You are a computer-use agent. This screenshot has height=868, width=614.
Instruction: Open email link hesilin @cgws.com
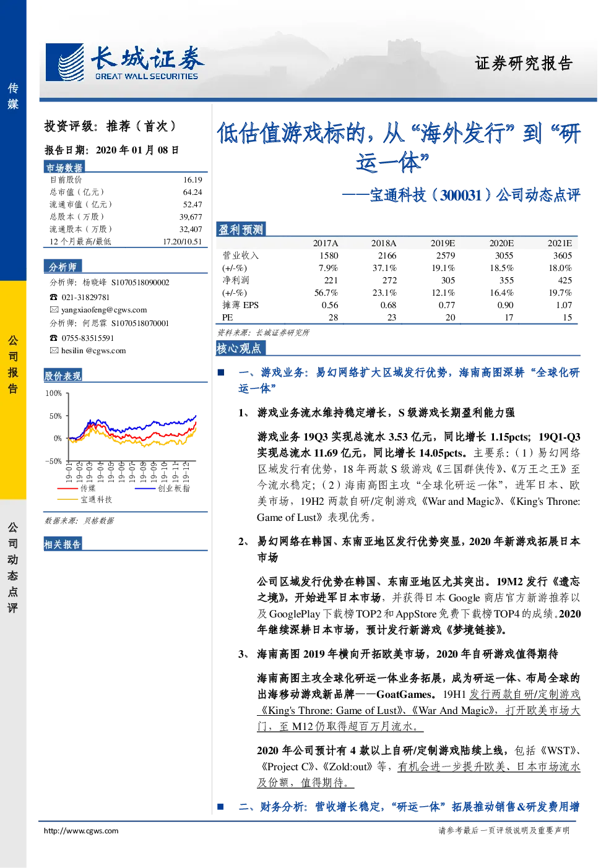point(93,351)
